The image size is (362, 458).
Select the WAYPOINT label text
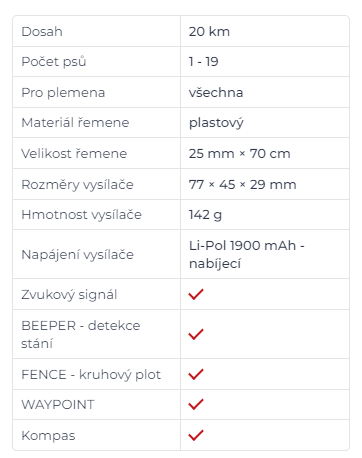click(x=58, y=405)
